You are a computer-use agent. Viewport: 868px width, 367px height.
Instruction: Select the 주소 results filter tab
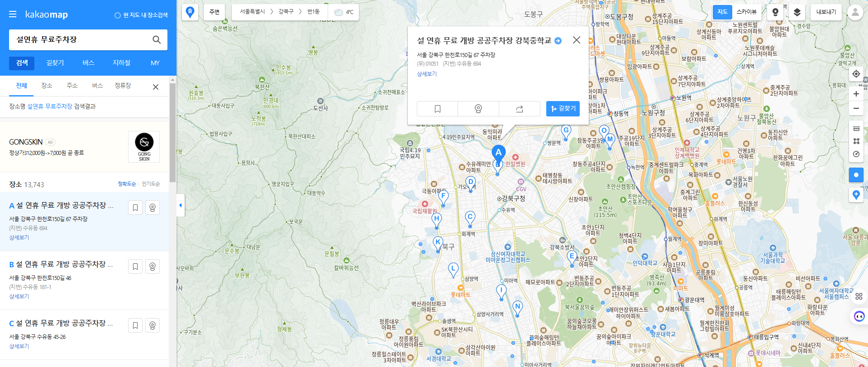point(72,86)
